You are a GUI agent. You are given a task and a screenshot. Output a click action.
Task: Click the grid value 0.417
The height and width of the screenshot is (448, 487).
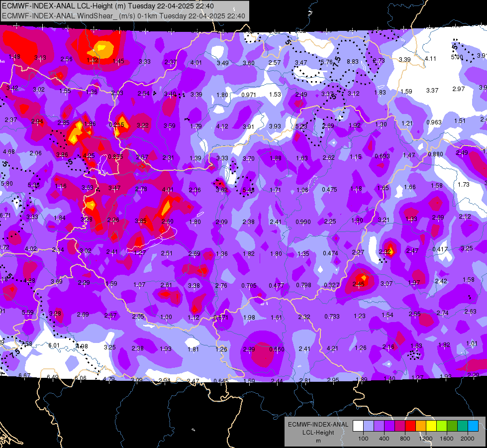(440, 249)
